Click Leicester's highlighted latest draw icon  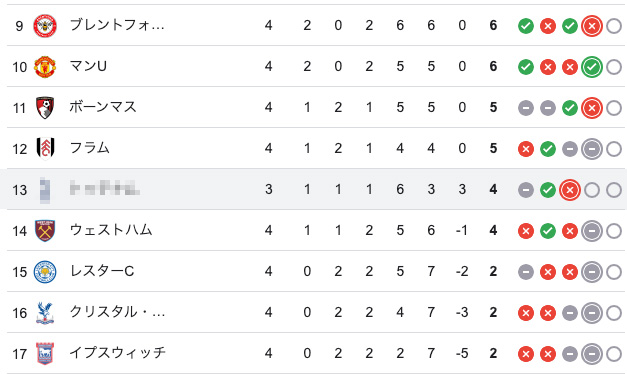(x=592, y=272)
